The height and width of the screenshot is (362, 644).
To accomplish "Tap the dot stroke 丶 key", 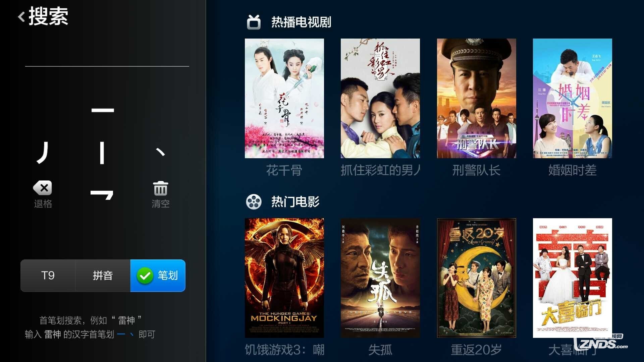I will pos(161,153).
